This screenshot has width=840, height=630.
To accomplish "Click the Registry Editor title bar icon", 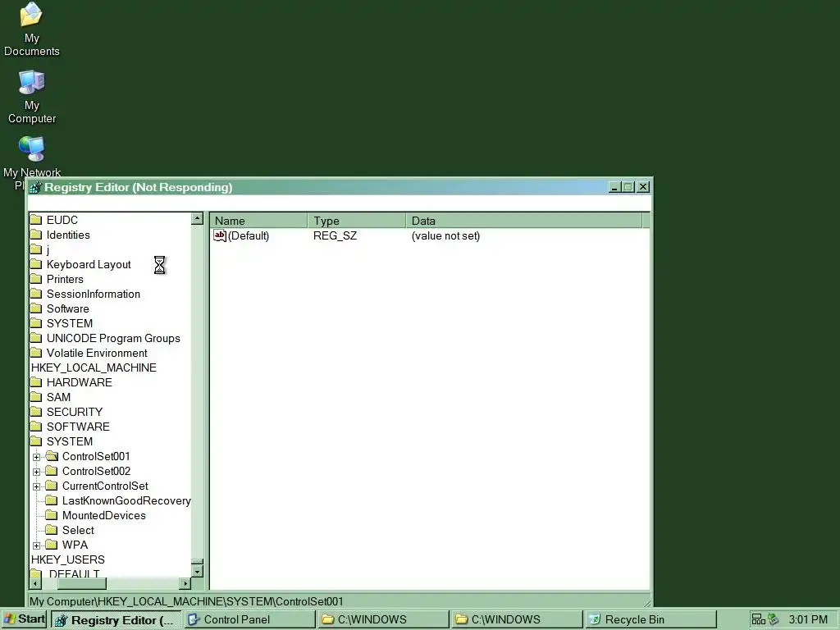I will (35, 188).
